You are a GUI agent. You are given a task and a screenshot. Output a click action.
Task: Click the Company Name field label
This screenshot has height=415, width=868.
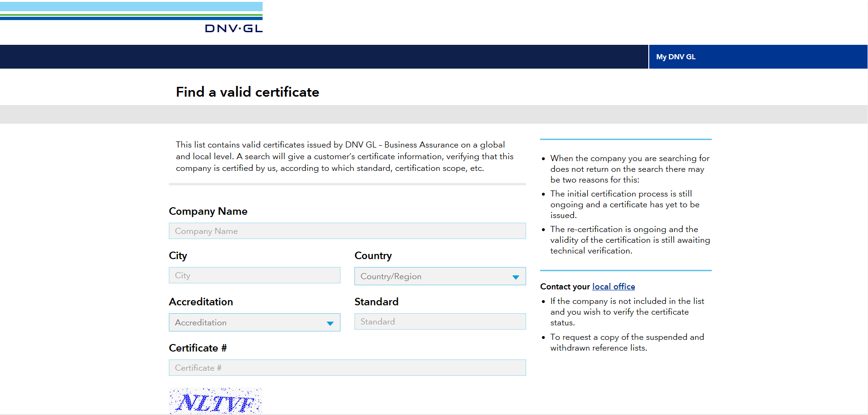208,211
